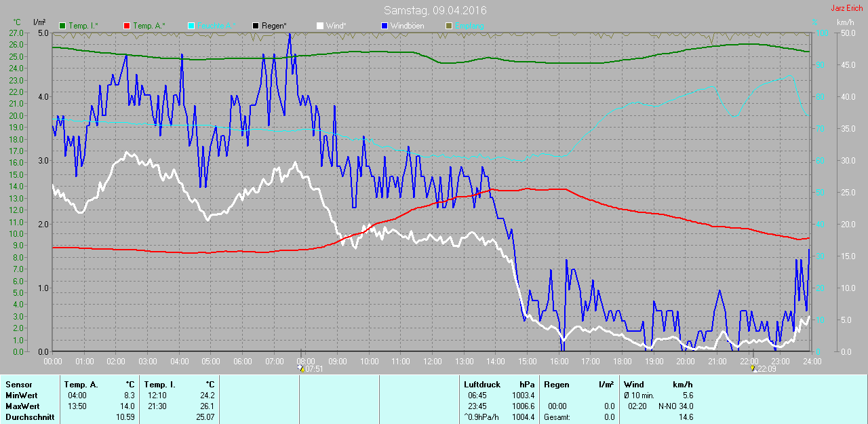The image size is (868, 424).
Task: Click the sunset marker at 22:09
Action: coord(753,369)
